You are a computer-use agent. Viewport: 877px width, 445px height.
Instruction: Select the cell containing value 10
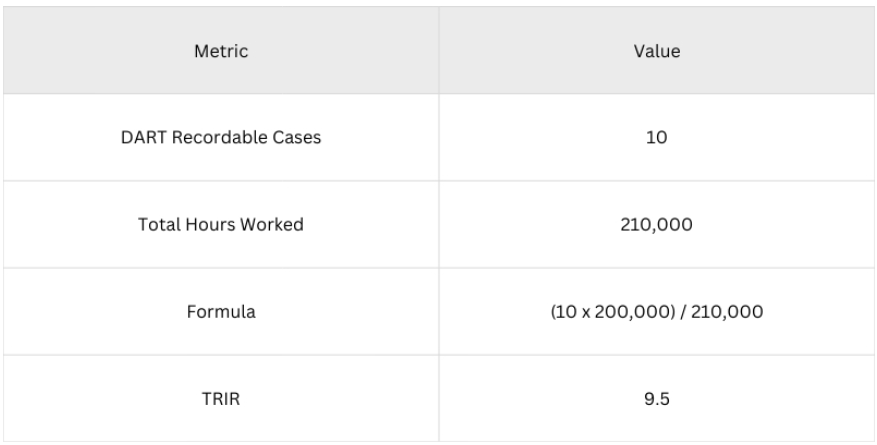(x=658, y=138)
